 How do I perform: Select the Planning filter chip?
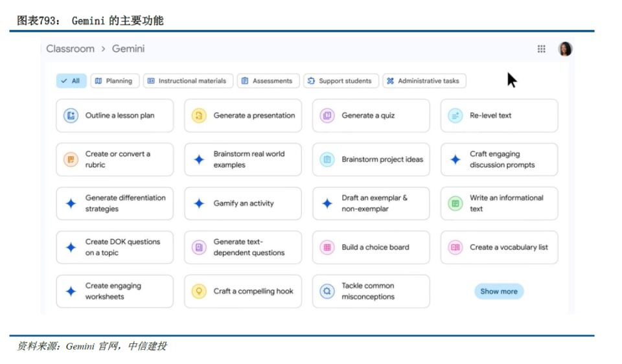115,81
